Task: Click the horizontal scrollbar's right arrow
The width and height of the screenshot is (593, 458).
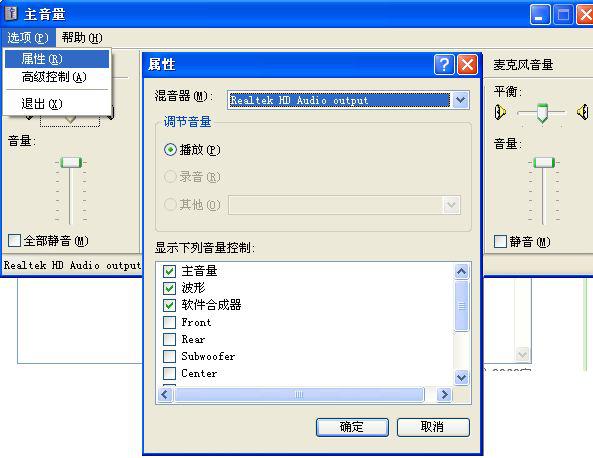Action: (444, 395)
